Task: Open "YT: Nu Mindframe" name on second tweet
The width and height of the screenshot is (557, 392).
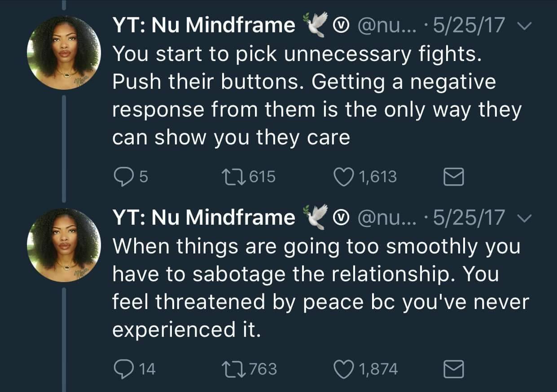Action: tap(204, 218)
